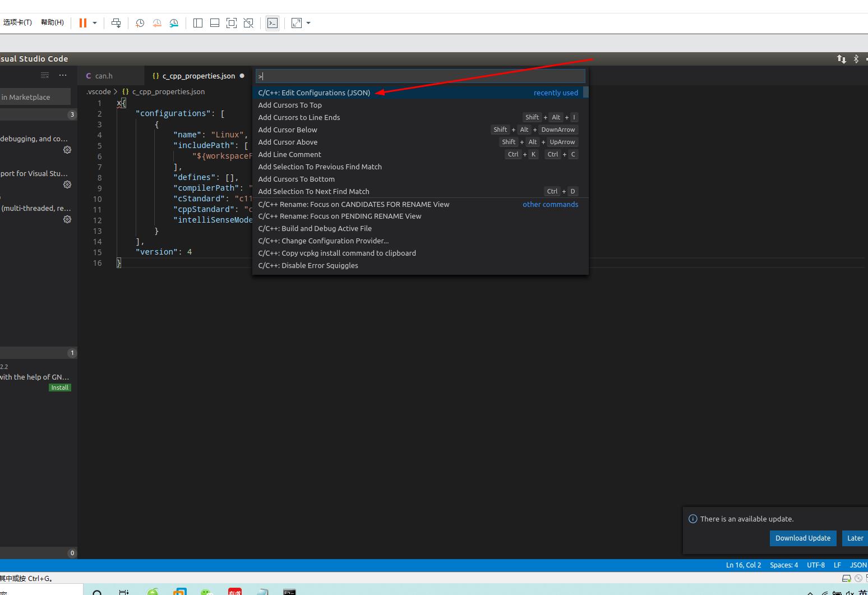The height and width of the screenshot is (595, 868).
Task: Pause the virtual machine with orange icon
Action: (x=83, y=23)
